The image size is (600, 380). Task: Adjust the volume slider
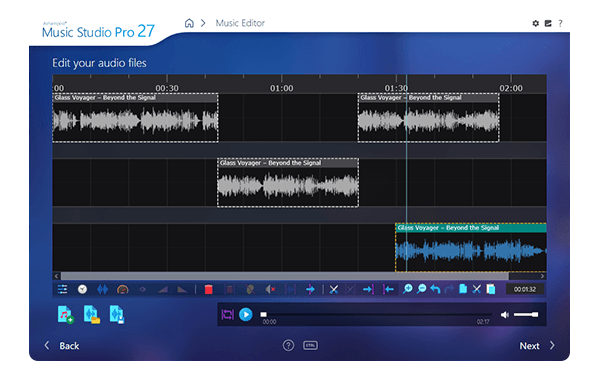526,315
